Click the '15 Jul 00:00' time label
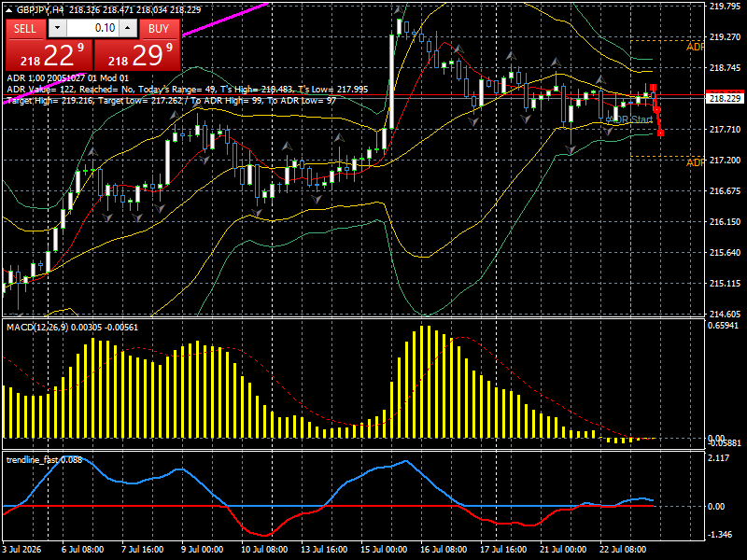The height and width of the screenshot is (560, 747). [384, 550]
